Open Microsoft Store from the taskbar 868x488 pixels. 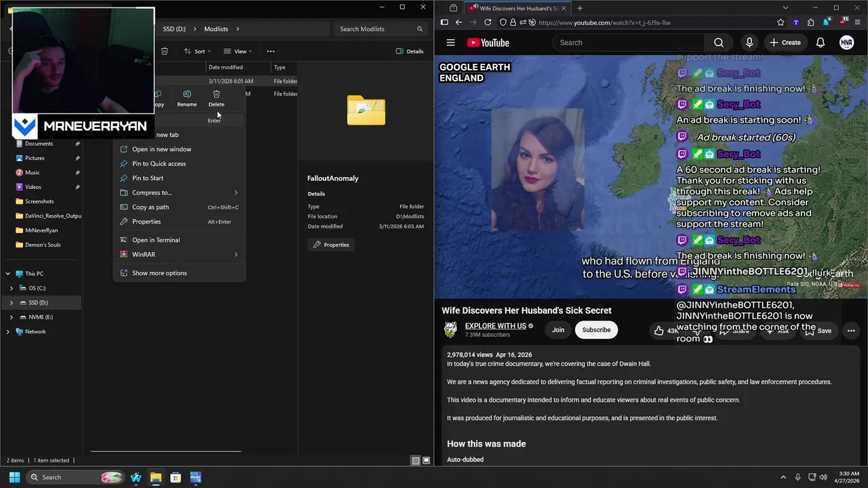coord(176,477)
